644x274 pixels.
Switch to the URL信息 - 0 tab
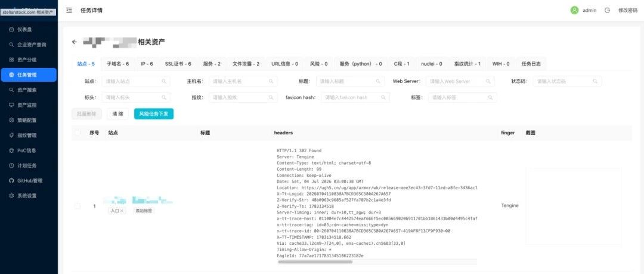tap(284, 64)
